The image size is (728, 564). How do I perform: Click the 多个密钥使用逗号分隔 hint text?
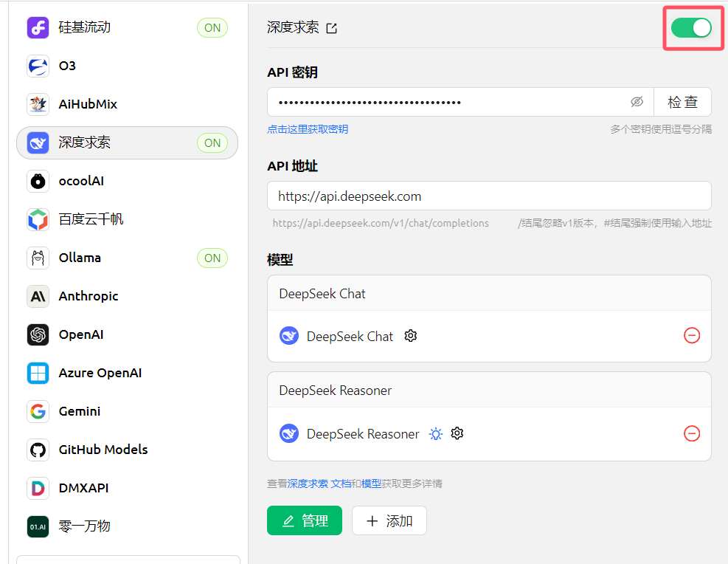click(661, 129)
